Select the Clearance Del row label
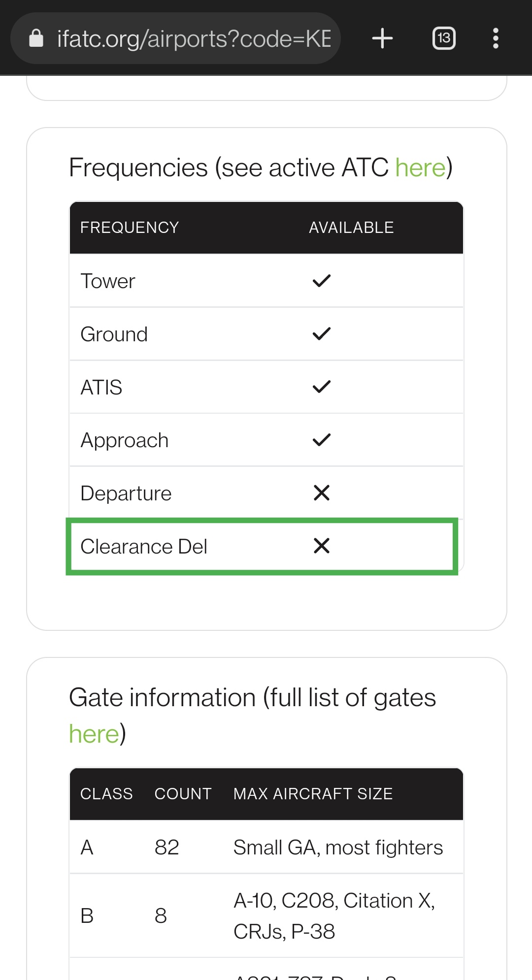 tap(144, 547)
